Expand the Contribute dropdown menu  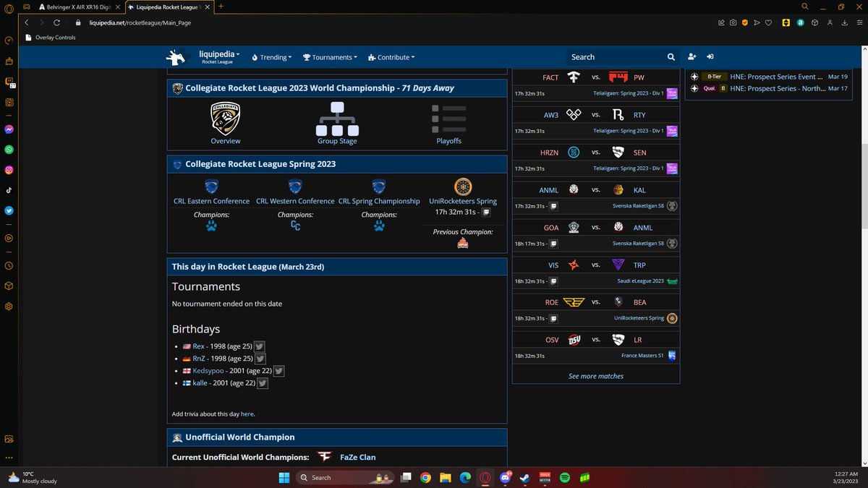391,57
